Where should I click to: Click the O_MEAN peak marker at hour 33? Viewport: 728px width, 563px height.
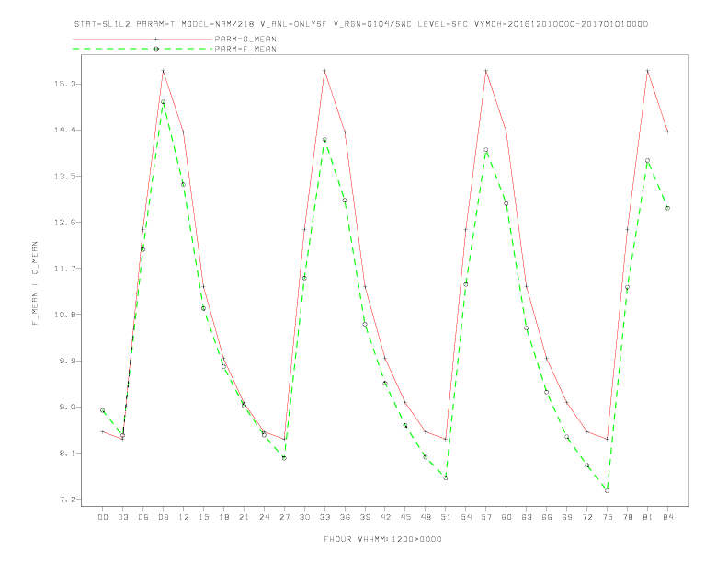(324, 71)
